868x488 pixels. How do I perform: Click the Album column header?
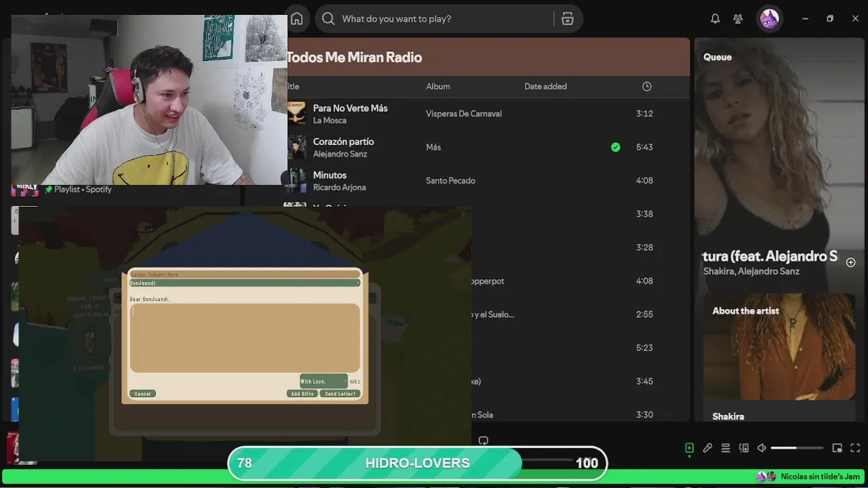[x=437, y=86]
